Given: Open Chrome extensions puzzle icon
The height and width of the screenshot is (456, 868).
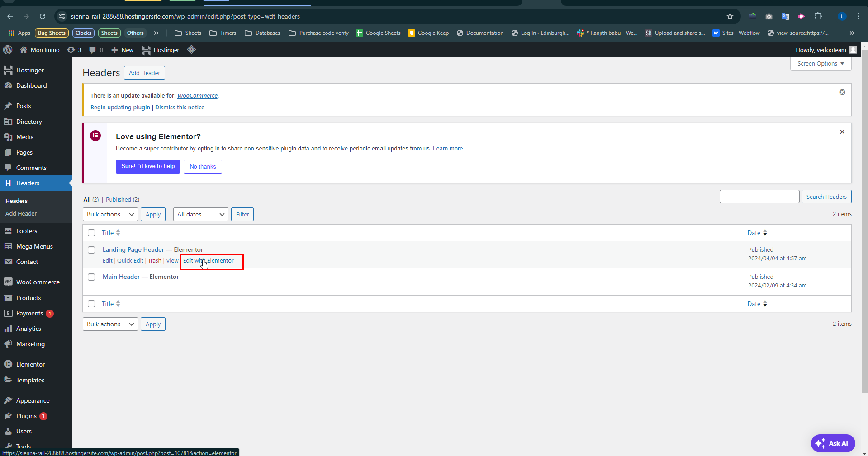Looking at the screenshot, I should 818,16.
